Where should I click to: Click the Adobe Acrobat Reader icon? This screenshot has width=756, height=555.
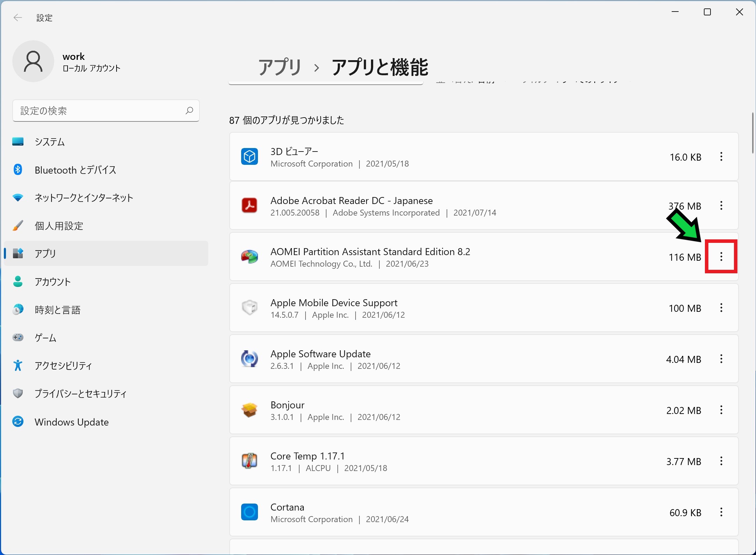(x=250, y=205)
